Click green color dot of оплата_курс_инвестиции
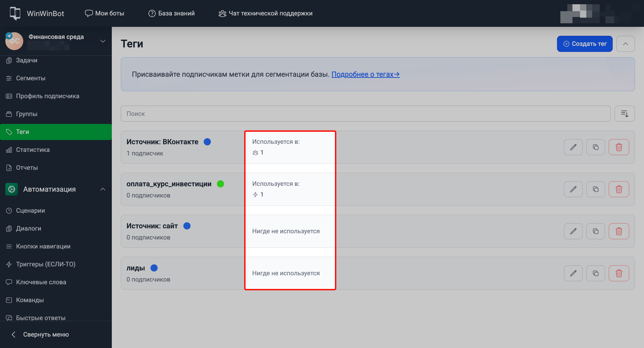The image size is (644, 348). (220, 184)
